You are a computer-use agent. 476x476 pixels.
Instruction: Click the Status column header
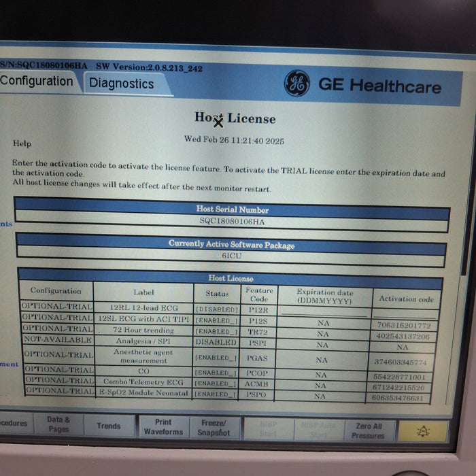tap(217, 293)
